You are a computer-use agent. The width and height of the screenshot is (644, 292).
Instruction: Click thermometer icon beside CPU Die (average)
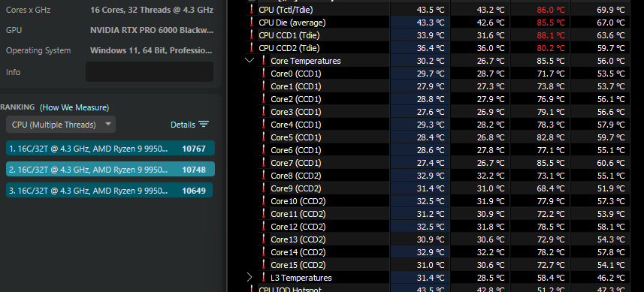[x=252, y=23]
